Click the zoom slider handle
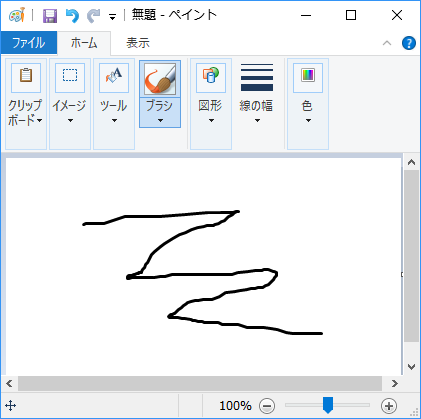Screen dimensions: 421x419 328,405
